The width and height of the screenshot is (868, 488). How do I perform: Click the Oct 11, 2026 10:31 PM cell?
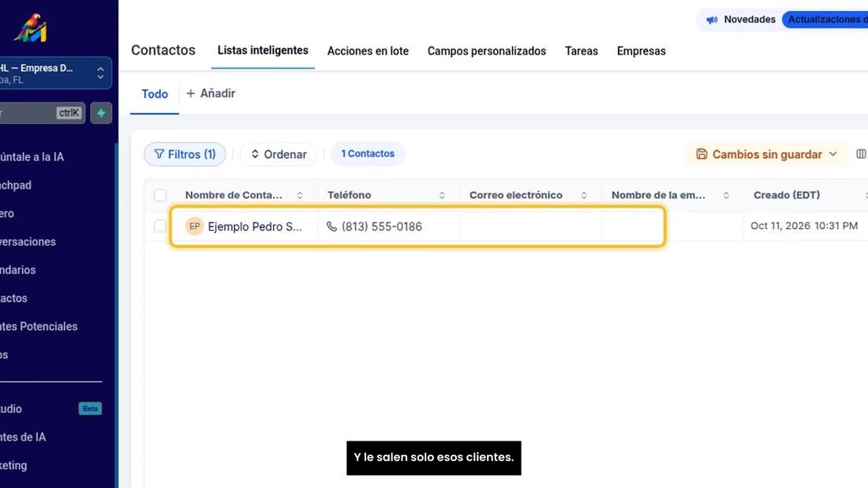point(804,226)
